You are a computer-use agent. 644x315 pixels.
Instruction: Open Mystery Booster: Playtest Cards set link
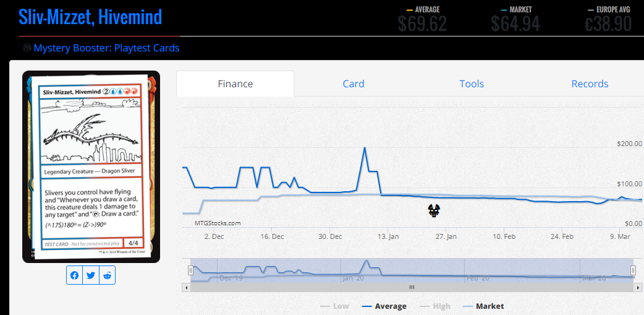click(107, 48)
